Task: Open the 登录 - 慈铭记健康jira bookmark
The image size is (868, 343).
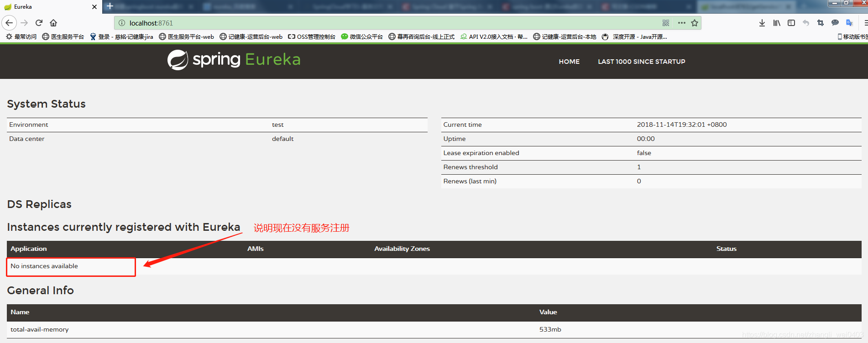Action: coord(121,37)
